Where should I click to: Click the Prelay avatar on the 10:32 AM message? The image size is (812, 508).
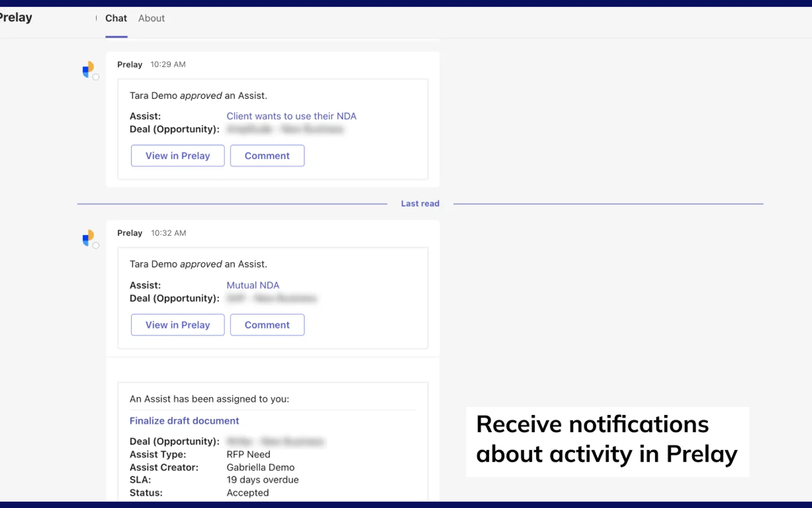tap(89, 238)
